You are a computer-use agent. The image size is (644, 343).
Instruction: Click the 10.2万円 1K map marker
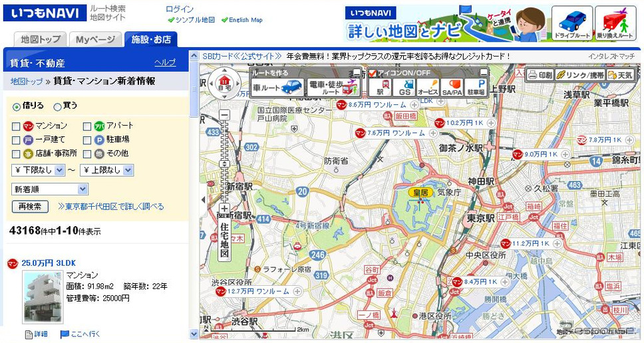pyautogui.click(x=465, y=123)
